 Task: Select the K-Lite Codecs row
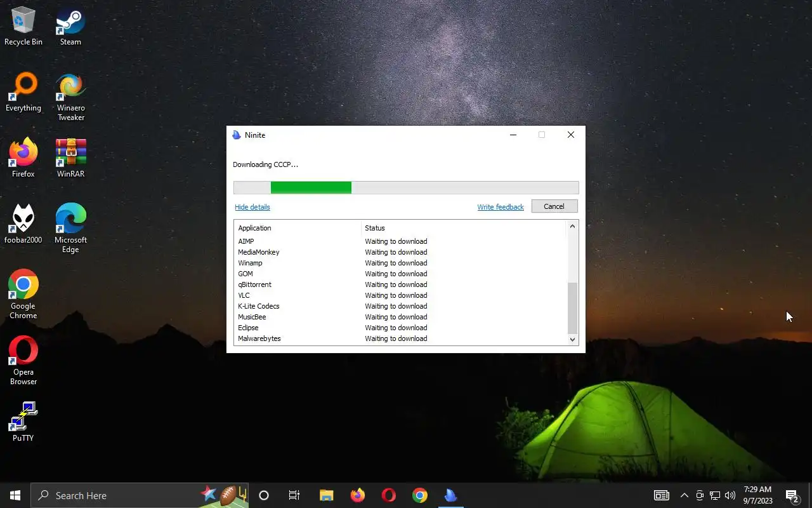point(400,306)
